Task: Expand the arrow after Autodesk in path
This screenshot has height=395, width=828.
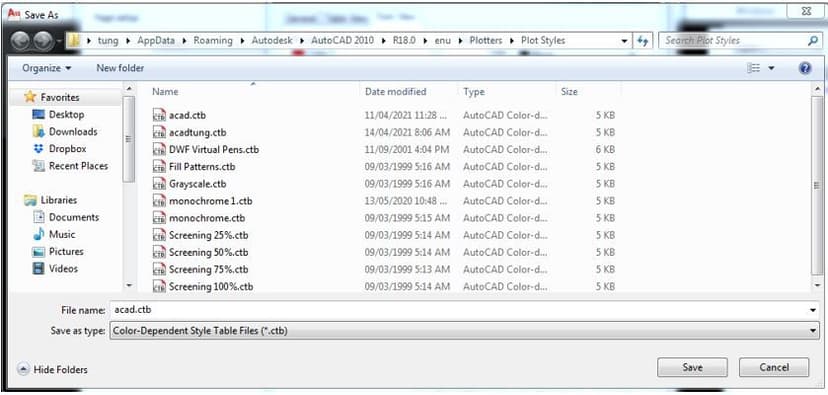Action: click(302, 41)
